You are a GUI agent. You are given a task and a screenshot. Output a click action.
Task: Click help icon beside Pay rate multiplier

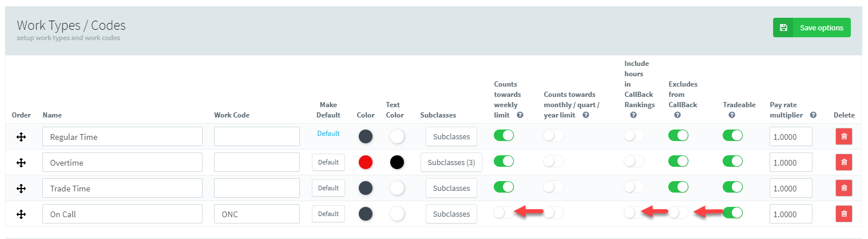(x=813, y=115)
